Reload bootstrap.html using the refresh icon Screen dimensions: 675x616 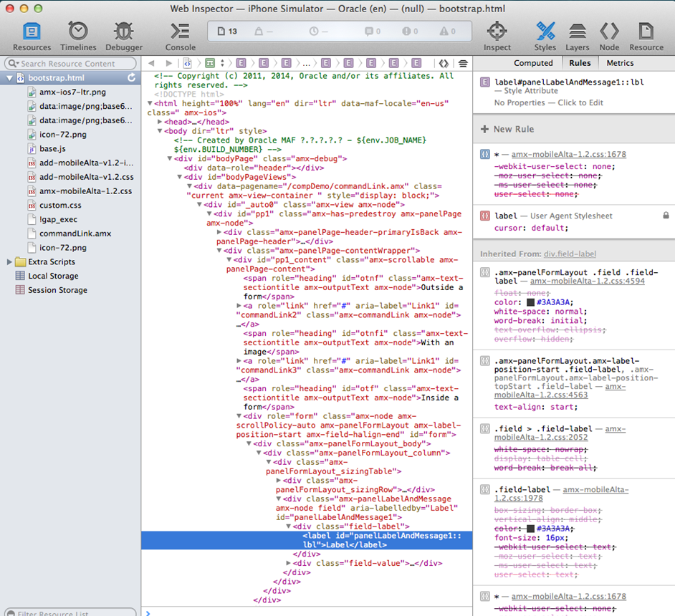point(131,77)
